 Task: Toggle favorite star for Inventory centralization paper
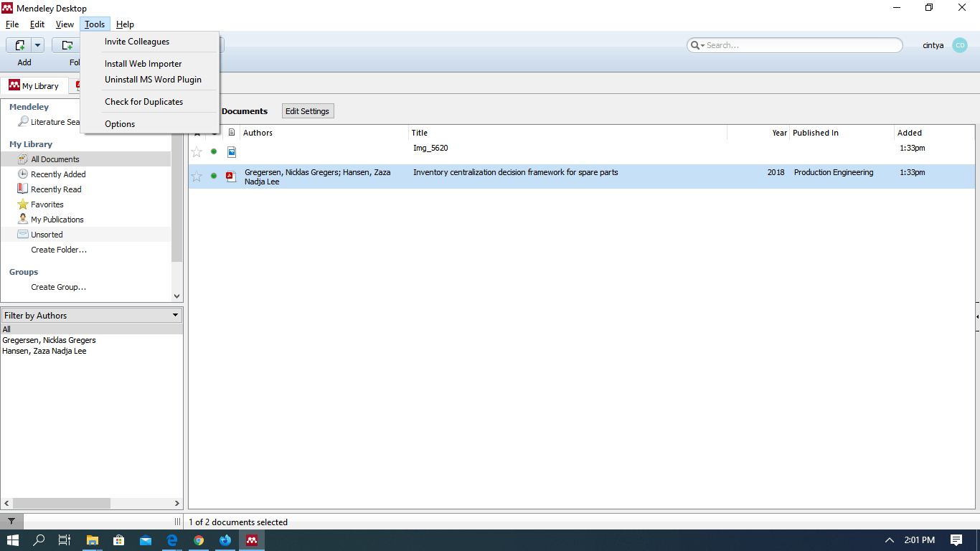click(x=197, y=176)
